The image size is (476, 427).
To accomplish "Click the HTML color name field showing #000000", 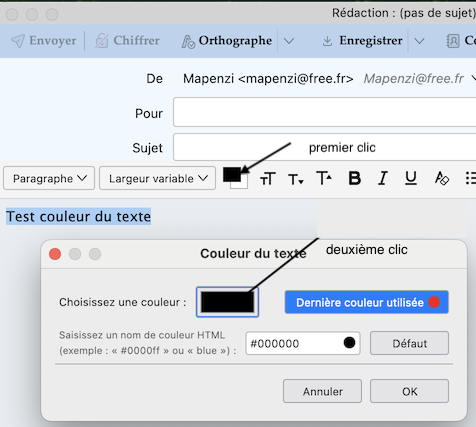I will (303, 343).
